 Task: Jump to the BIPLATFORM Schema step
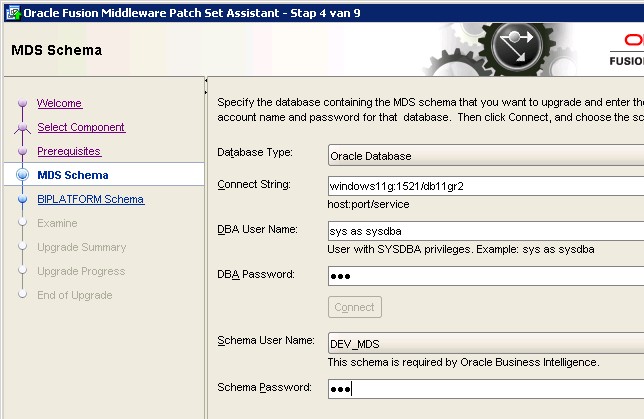(90, 200)
